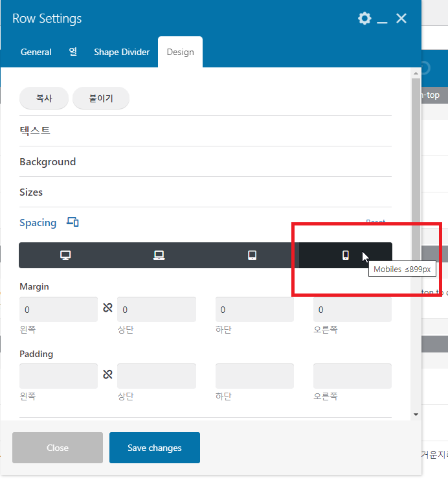The height and width of the screenshot is (495, 448).
Task: Click the Margin 상단 input field
Action: (x=157, y=310)
